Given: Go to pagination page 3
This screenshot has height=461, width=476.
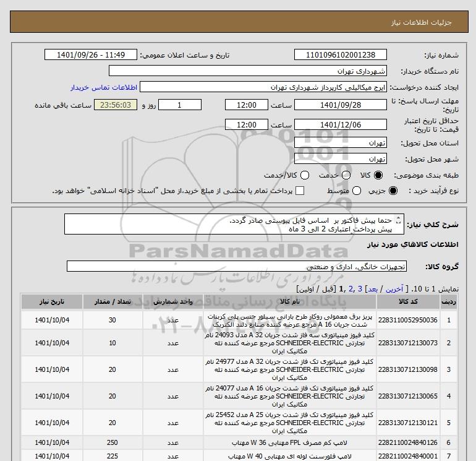Looking at the screenshot, I should tap(360, 289).
